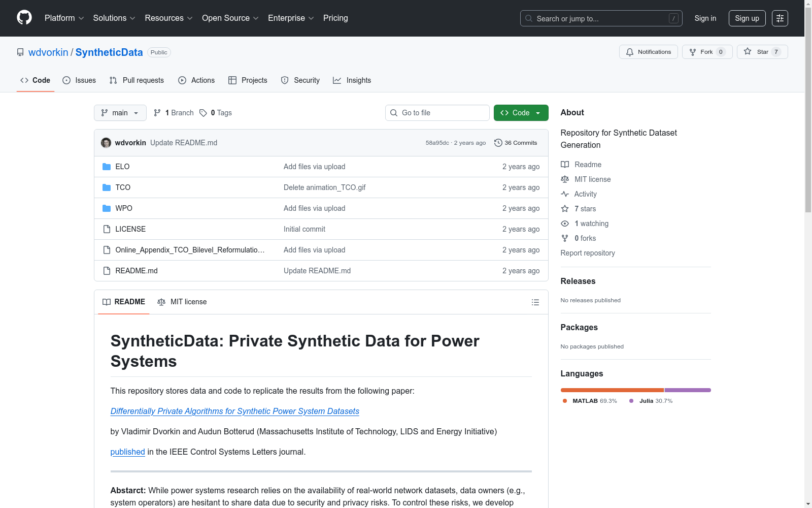This screenshot has height=508, width=812.
Task: Click the Notifications bell icon
Action: (630, 52)
